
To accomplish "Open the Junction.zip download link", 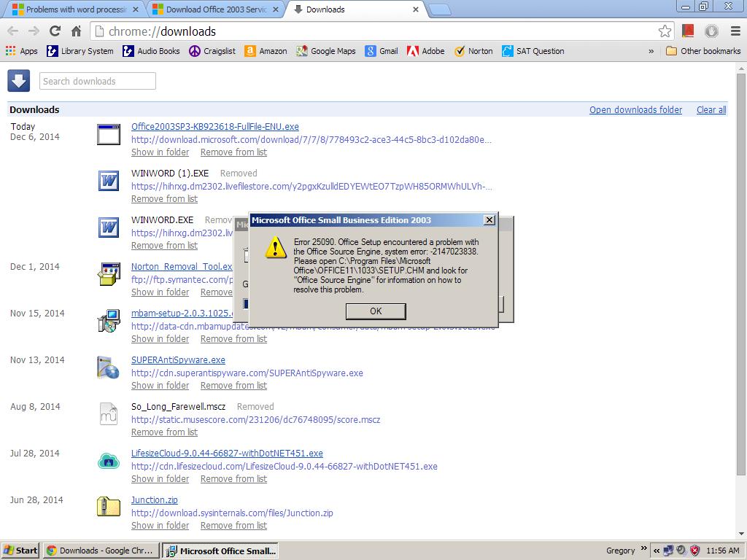I will pos(155,500).
